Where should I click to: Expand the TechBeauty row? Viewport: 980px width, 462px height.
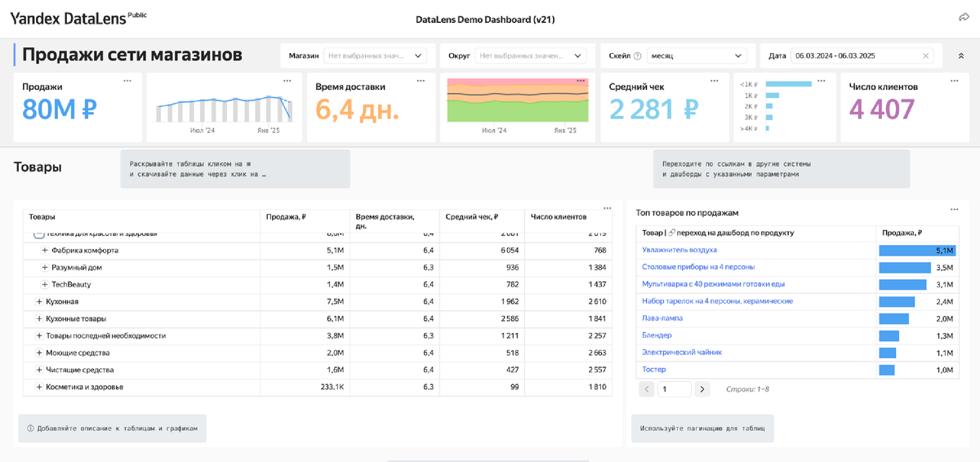(x=44, y=284)
